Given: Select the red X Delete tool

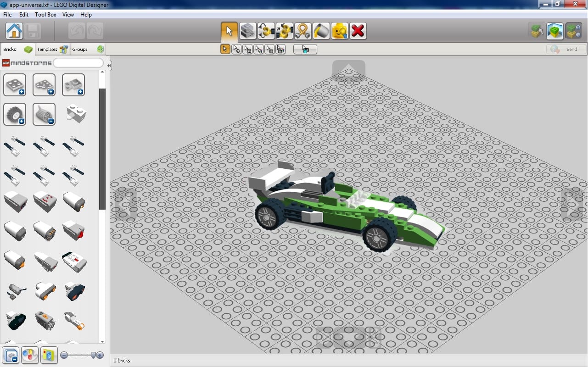Looking at the screenshot, I should (x=358, y=31).
